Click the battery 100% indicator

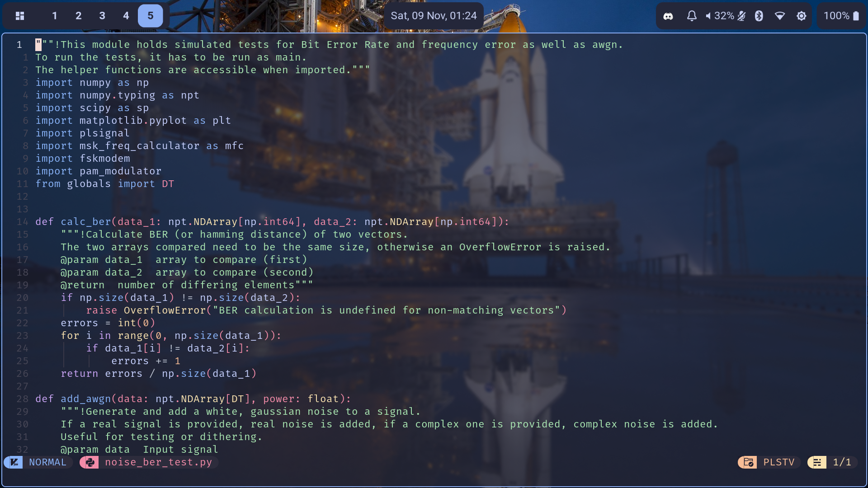point(841,16)
